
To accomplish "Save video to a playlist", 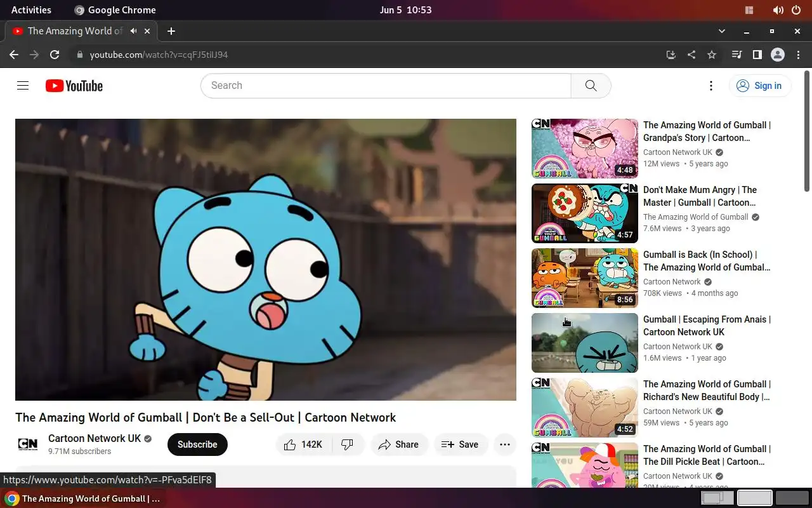I will 461,444.
